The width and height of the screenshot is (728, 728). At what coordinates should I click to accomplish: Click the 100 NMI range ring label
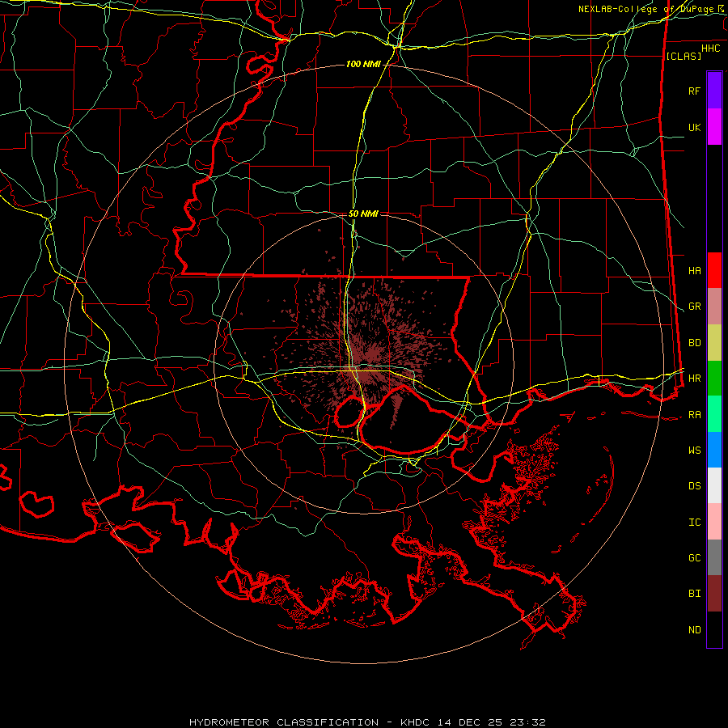click(x=363, y=64)
